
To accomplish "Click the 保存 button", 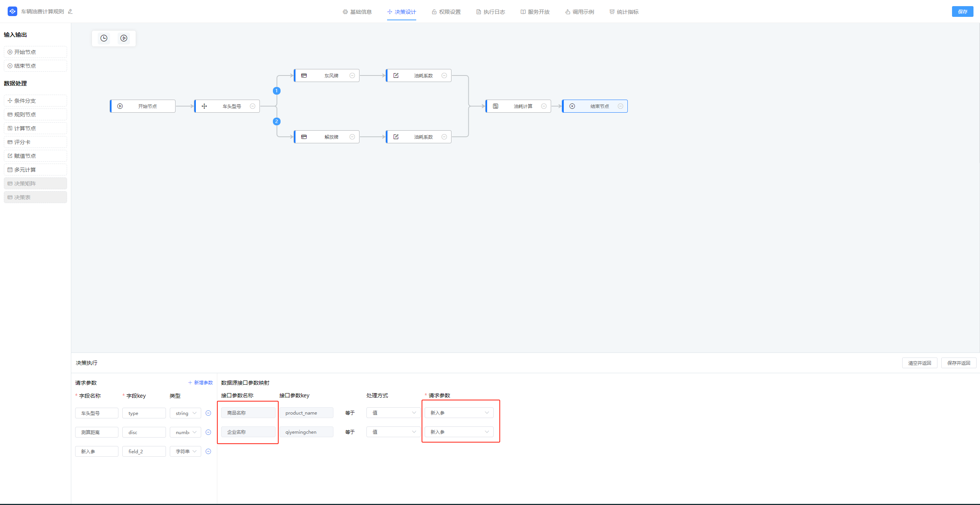I will [963, 11].
